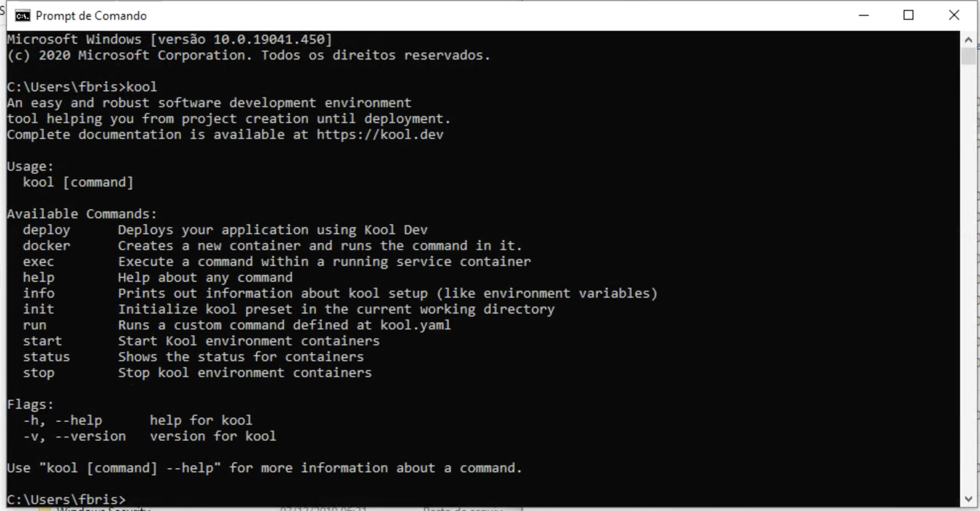
Task: Click the kool docker command description
Action: pyautogui.click(x=319, y=246)
